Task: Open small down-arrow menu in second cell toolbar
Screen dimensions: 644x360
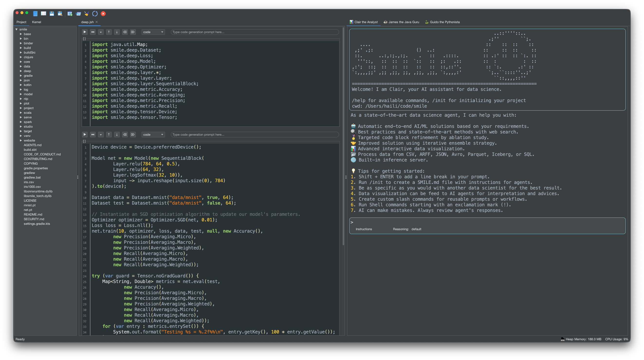Action: point(101,135)
